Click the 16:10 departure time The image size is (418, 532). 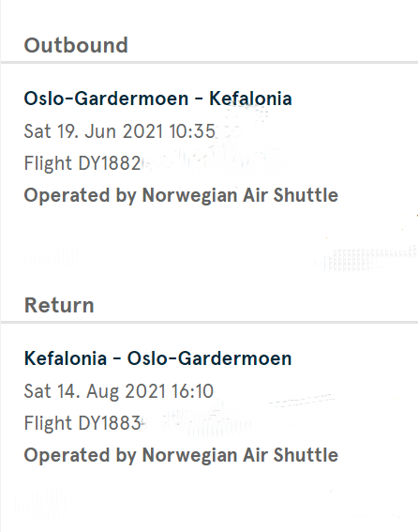point(192,391)
